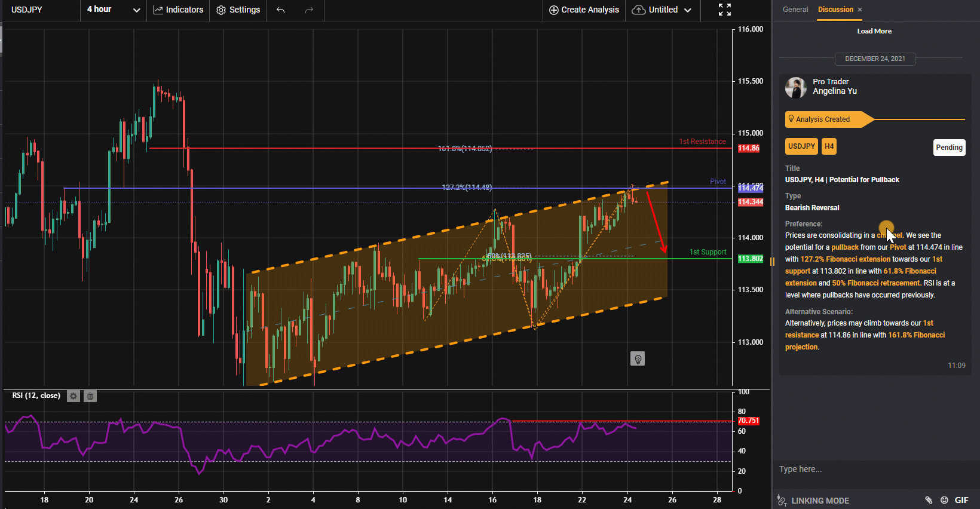This screenshot has width=980, height=509.
Task: Open Angelina Yu's profile avatar
Action: [796, 87]
